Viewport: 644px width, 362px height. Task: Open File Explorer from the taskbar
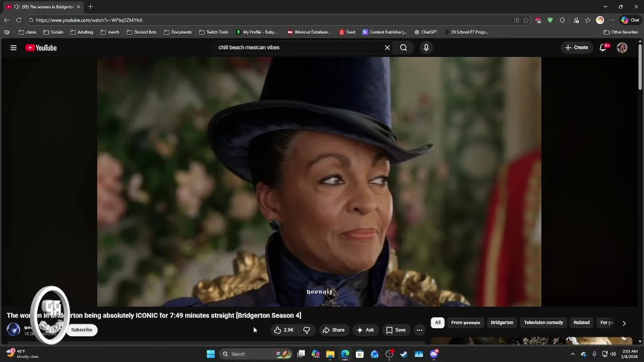(x=330, y=354)
